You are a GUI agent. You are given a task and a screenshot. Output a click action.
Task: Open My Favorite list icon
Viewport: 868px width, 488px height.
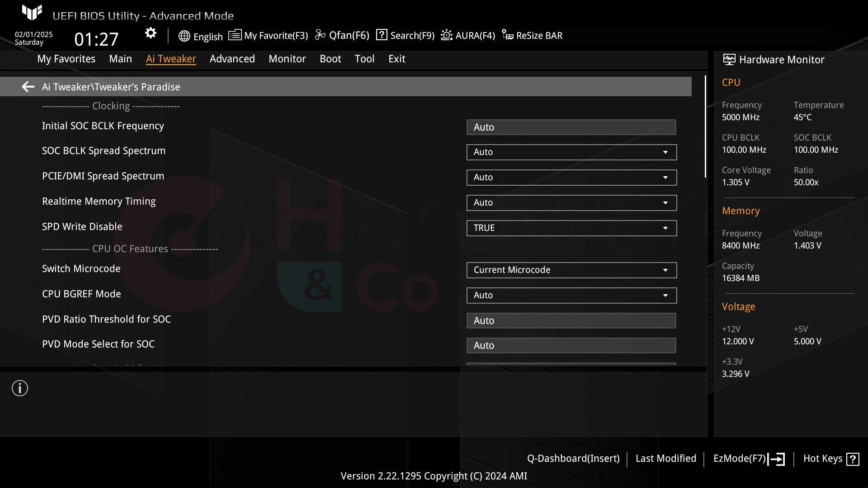pos(235,35)
